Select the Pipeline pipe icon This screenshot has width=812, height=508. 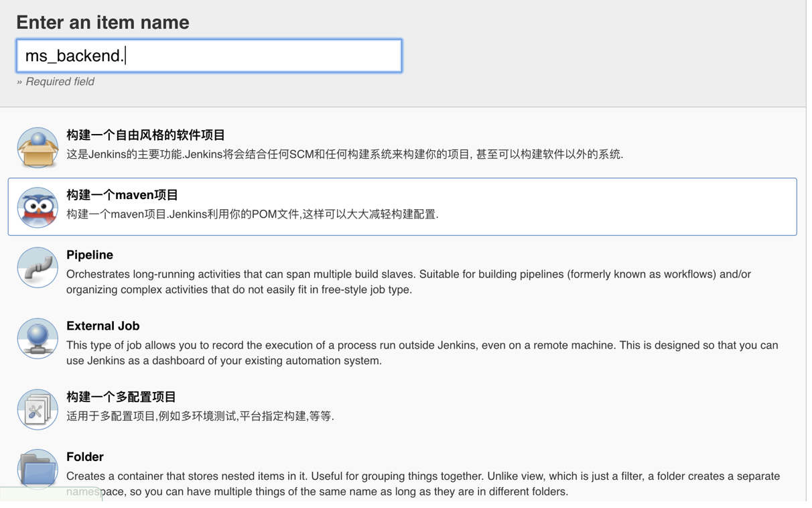point(38,267)
